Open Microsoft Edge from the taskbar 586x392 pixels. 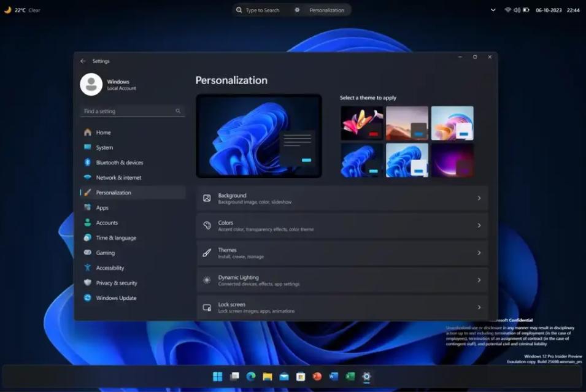click(250, 377)
